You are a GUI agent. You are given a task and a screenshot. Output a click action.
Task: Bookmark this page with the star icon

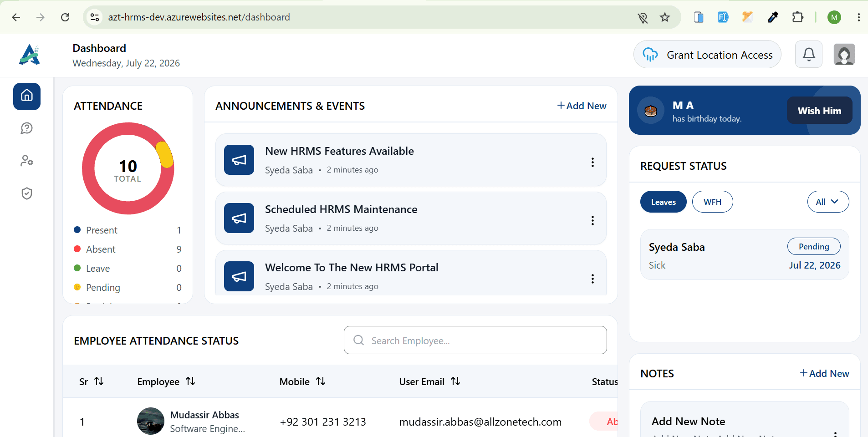(x=665, y=17)
